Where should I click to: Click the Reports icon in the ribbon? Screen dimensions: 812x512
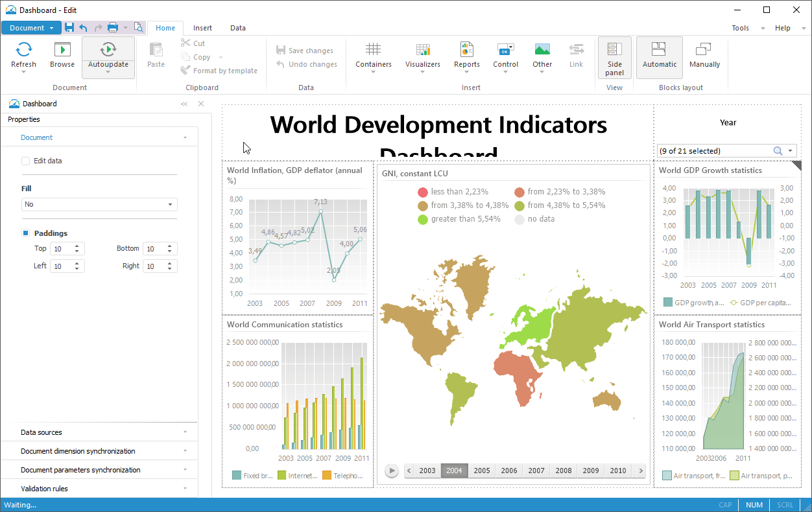(x=466, y=50)
